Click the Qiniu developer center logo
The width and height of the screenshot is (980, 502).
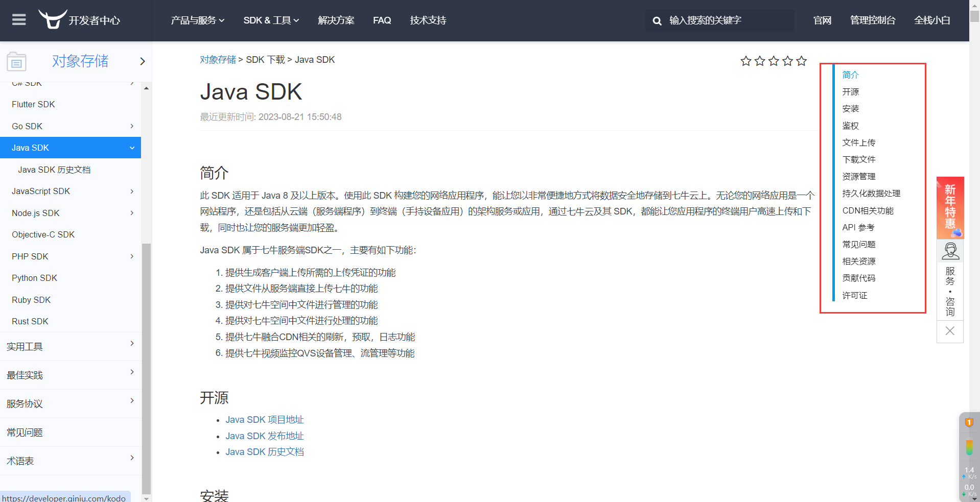click(x=79, y=19)
